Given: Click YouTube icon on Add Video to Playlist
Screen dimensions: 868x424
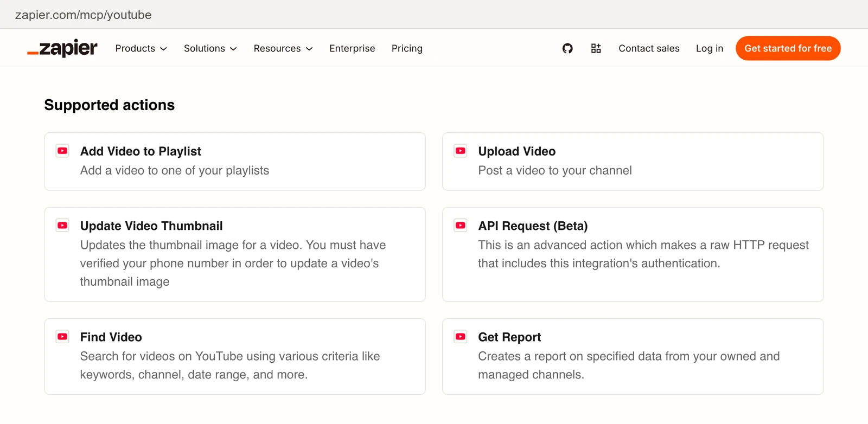Looking at the screenshot, I should point(62,151).
